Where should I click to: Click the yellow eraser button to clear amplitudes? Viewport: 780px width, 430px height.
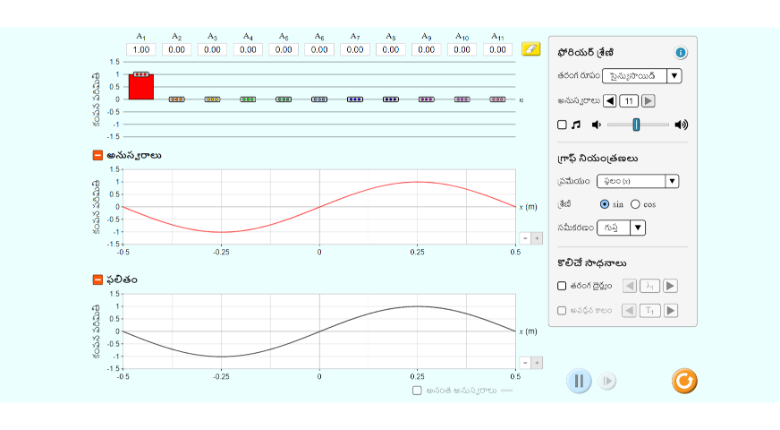click(x=530, y=48)
